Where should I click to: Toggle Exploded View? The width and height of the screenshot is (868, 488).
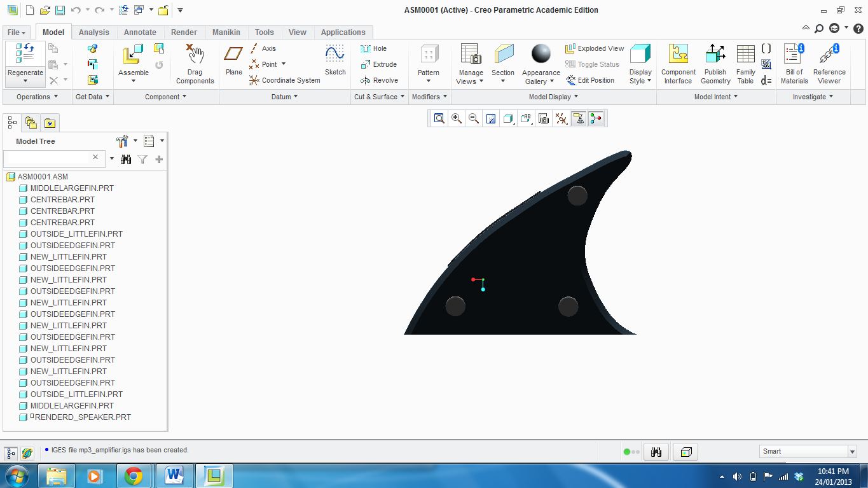(595, 48)
